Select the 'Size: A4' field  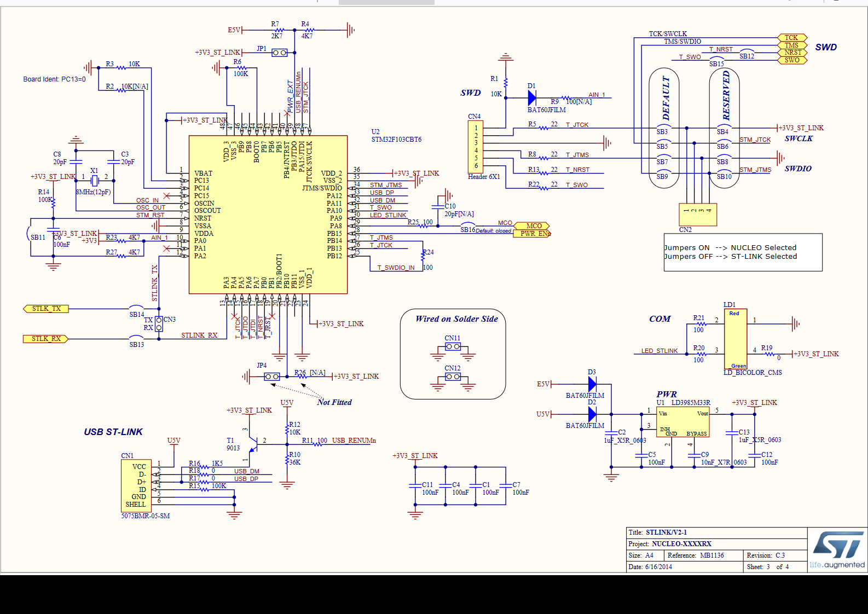(x=641, y=555)
